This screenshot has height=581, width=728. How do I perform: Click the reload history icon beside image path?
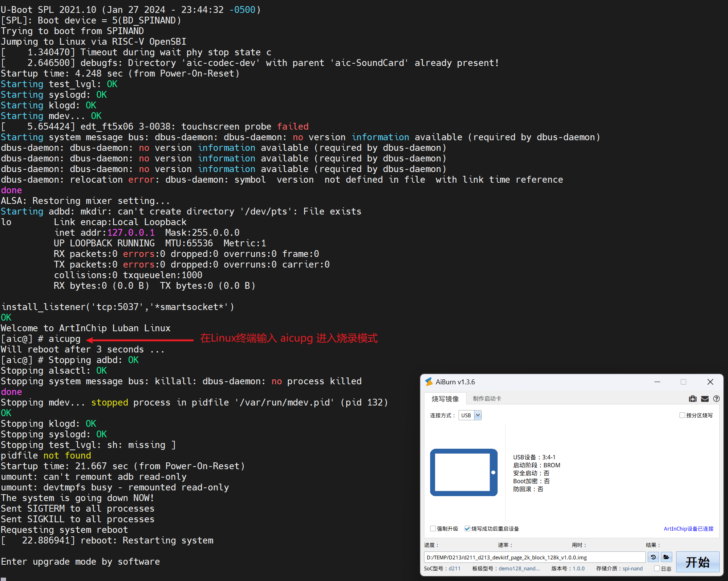[x=653, y=557]
